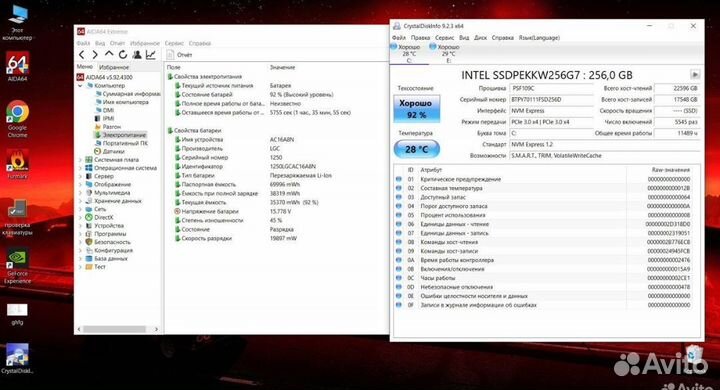Open Файл menu in AIDA64
Image resolution: width=720 pixels, height=390 pixels.
pyautogui.click(x=83, y=43)
